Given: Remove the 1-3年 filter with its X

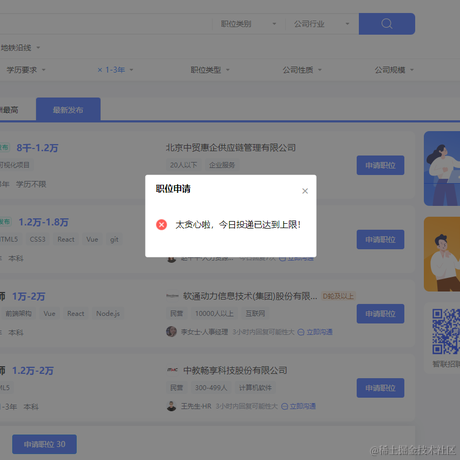Looking at the screenshot, I should [100, 70].
